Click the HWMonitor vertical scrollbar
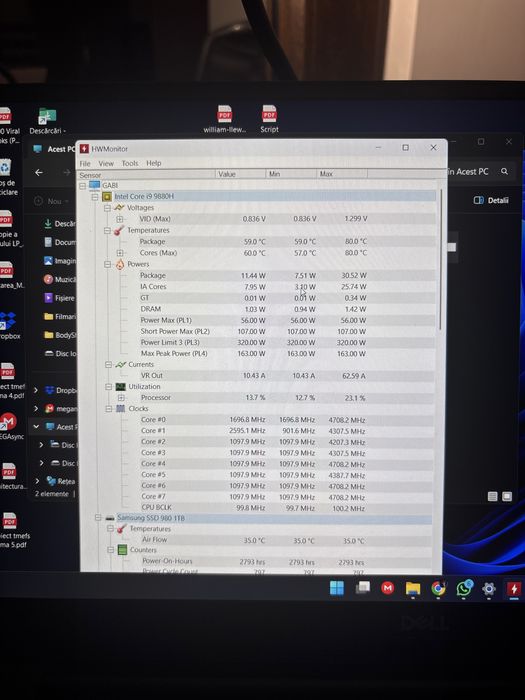 [x=441, y=259]
